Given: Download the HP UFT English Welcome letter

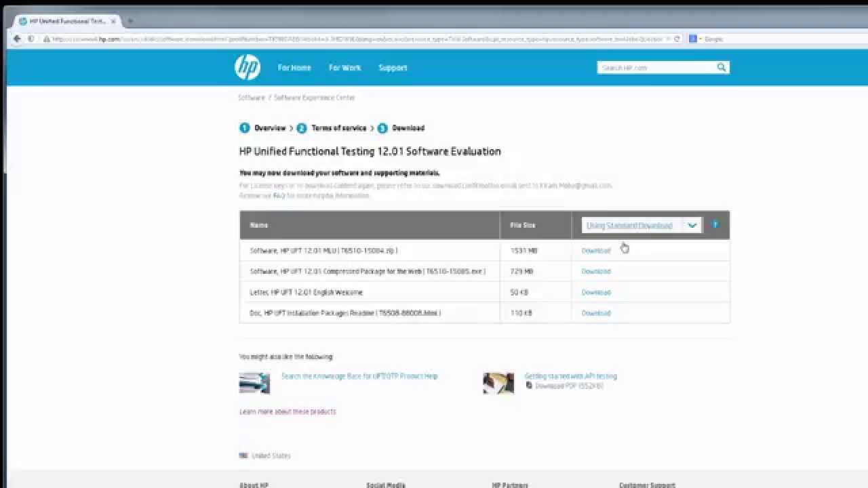Looking at the screenshot, I should tap(596, 292).
